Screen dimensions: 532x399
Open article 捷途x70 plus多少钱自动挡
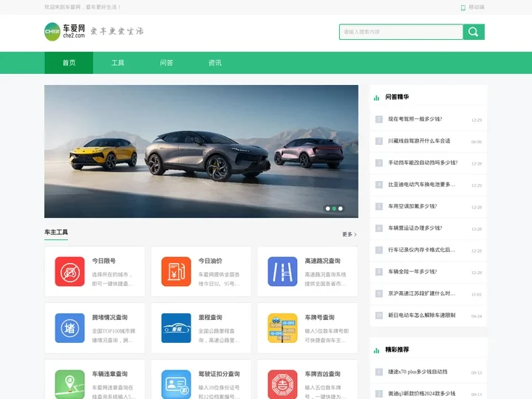point(417,372)
